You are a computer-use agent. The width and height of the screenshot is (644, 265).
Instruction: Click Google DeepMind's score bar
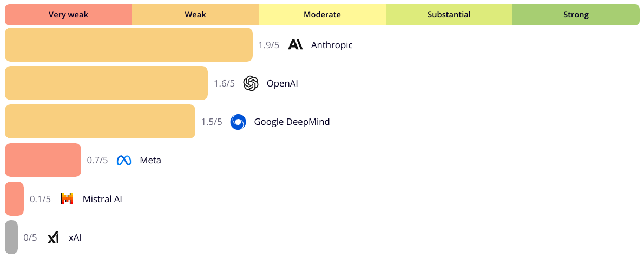click(x=100, y=122)
